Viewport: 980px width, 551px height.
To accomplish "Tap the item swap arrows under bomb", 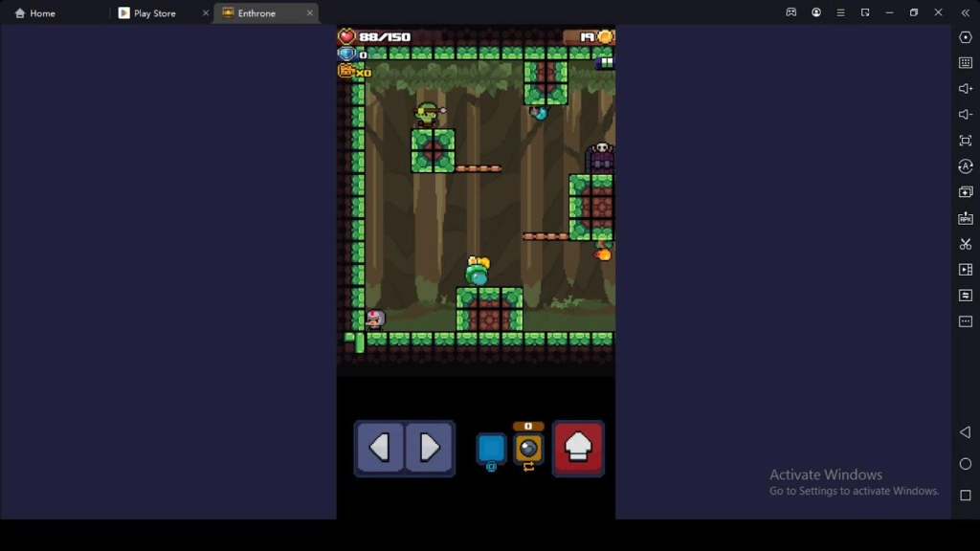I will pos(528,467).
